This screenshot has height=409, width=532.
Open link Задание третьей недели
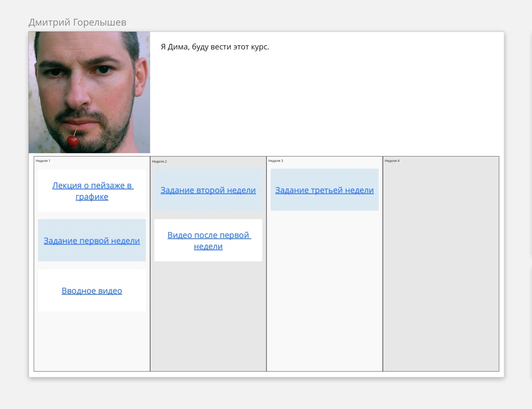pyautogui.click(x=325, y=190)
